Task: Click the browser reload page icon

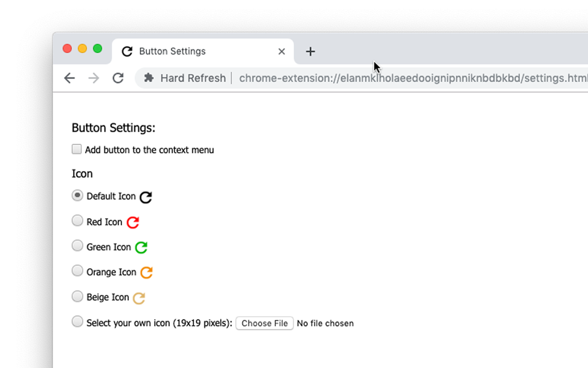Action: click(118, 78)
